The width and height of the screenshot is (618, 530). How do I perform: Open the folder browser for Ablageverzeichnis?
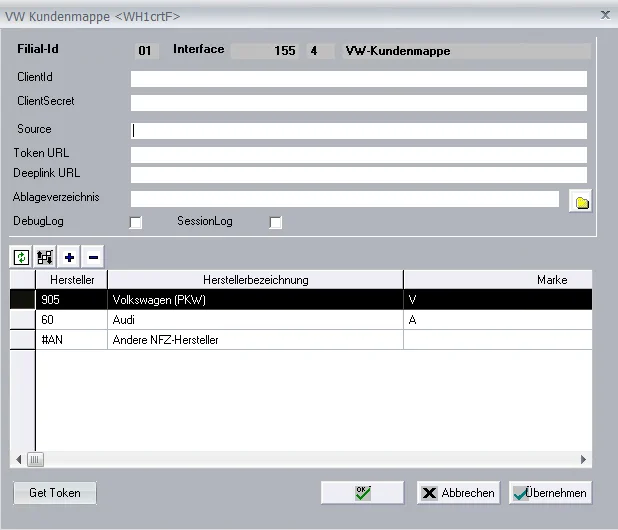(x=581, y=202)
